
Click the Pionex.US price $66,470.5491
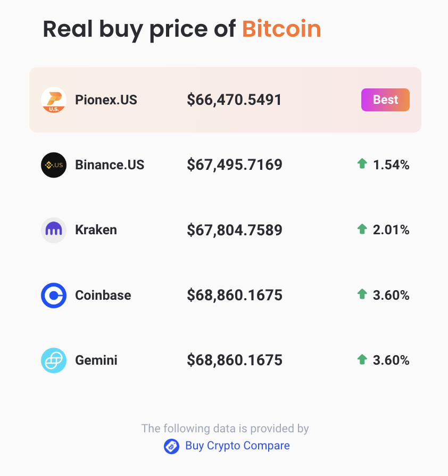click(235, 100)
